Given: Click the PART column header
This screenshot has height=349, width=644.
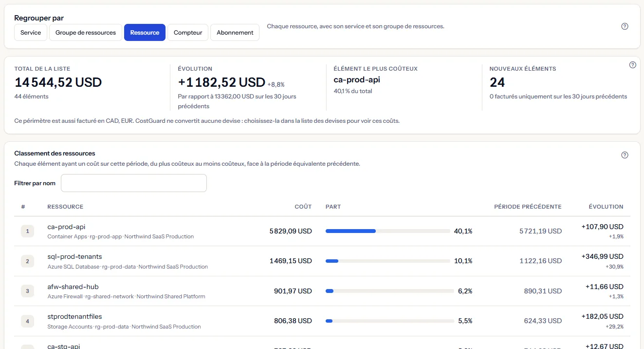Looking at the screenshot, I should [333, 207].
